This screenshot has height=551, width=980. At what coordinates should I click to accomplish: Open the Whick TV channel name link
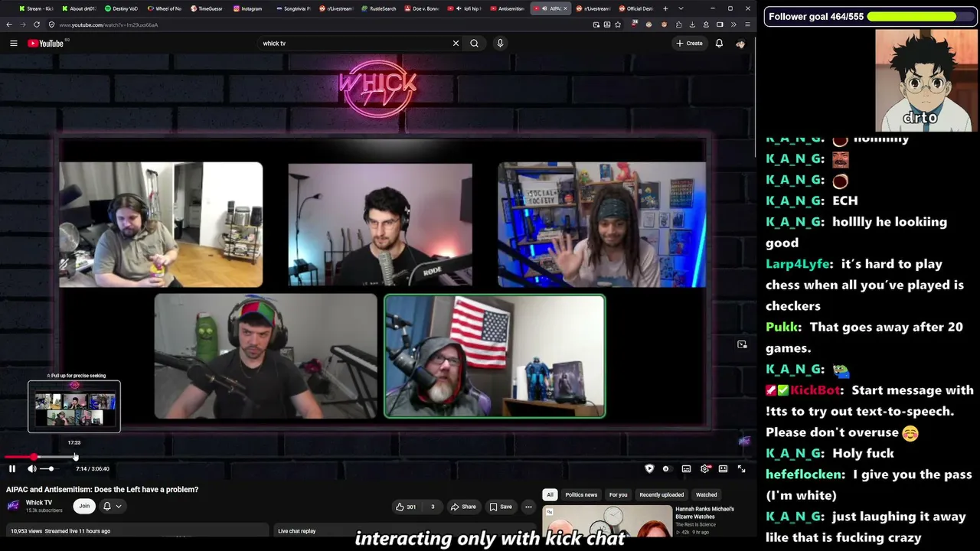[x=39, y=503]
